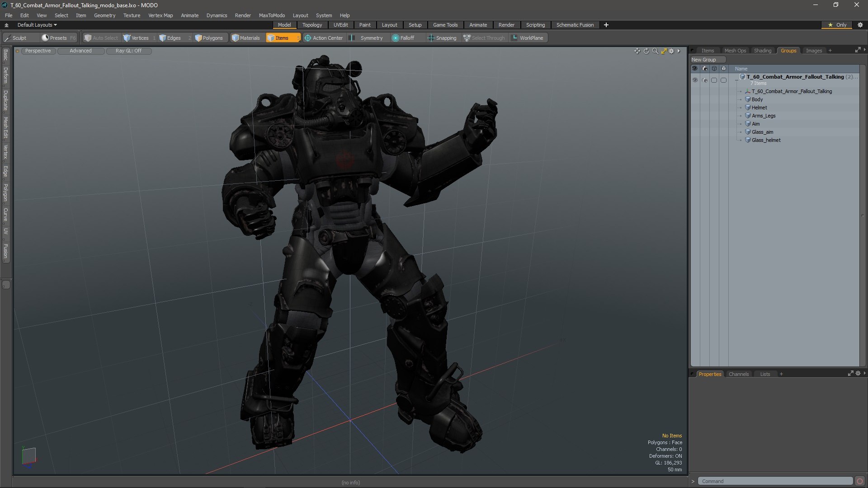The width and height of the screenshot is (868, 488).
Task: Switch to the Shading panel tab
Action: 762,51
